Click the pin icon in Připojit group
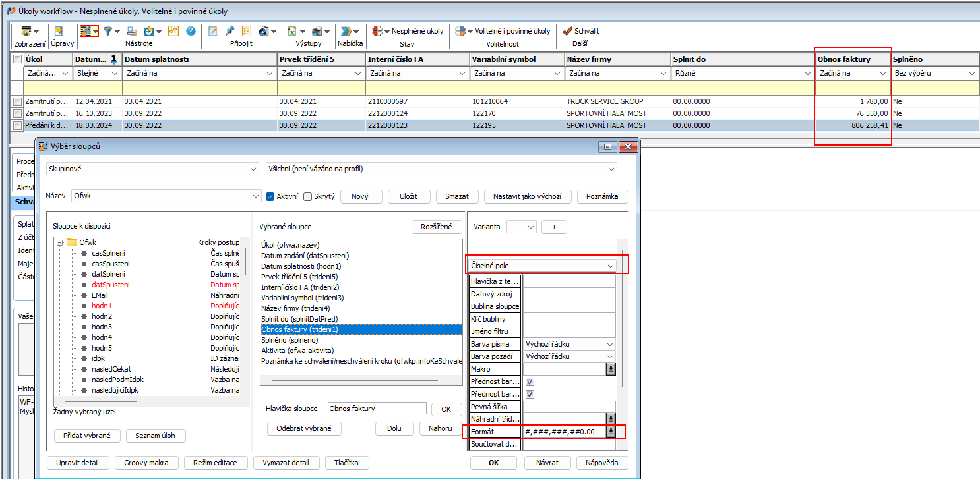Image resolution: width=980 pixels, height=479 pixels. [230, 31]
